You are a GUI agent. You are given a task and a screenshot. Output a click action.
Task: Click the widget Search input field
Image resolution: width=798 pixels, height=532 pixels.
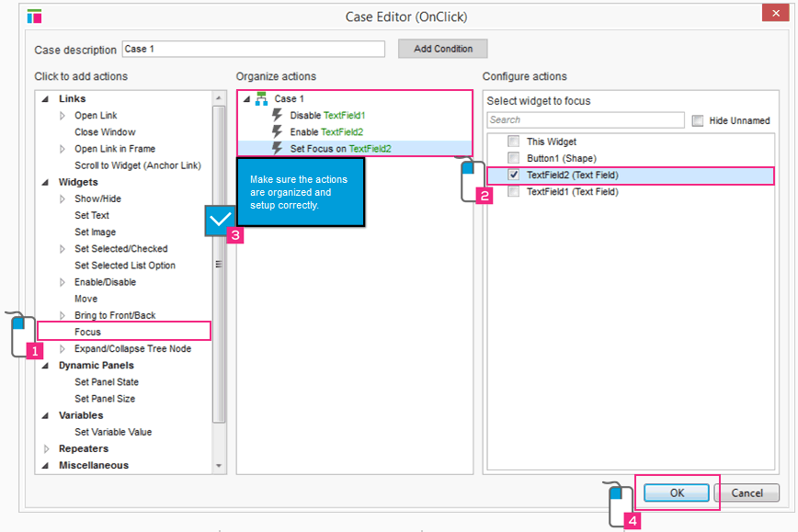click(x=585, y=120)
